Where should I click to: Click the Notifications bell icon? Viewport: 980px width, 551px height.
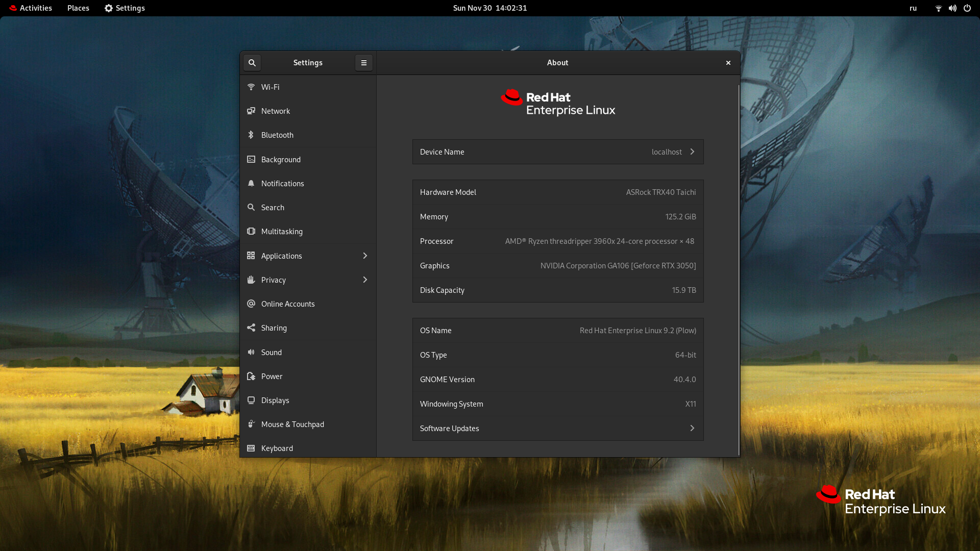pos(251,183)
